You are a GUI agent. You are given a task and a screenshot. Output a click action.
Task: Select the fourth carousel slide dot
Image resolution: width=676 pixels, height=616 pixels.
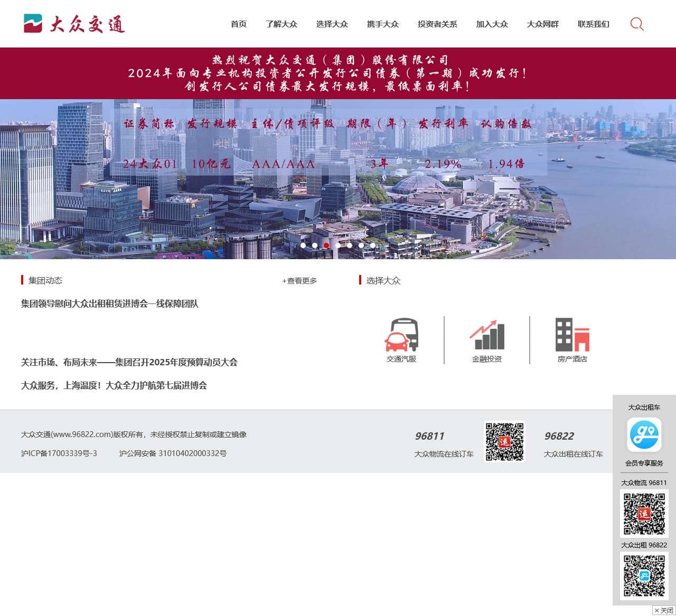coord(338,245)
